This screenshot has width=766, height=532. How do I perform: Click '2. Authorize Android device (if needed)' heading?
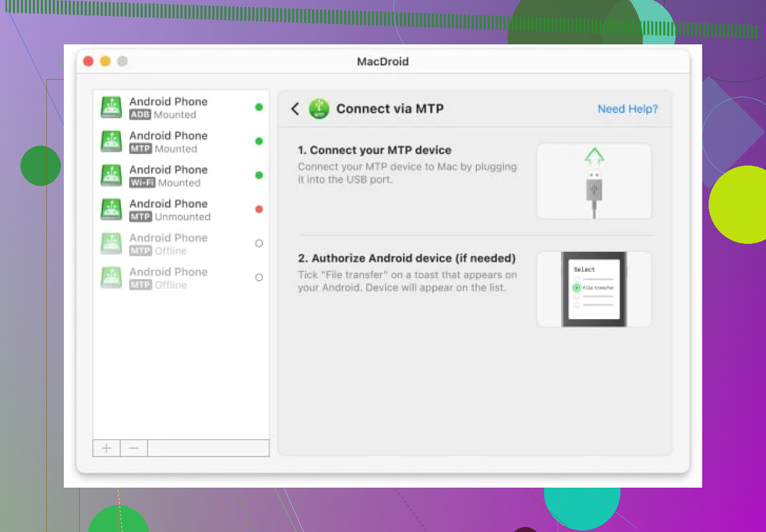pos(407,258)
